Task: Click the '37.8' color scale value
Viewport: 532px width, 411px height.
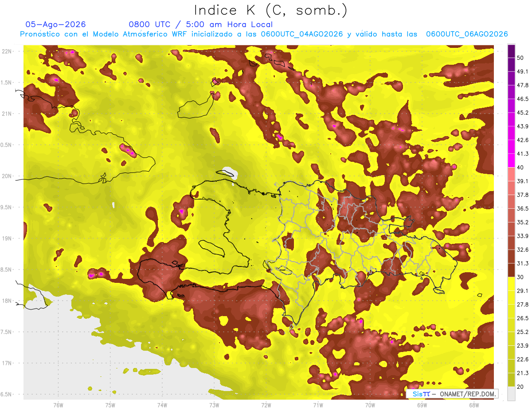Action: click(522, 195)
